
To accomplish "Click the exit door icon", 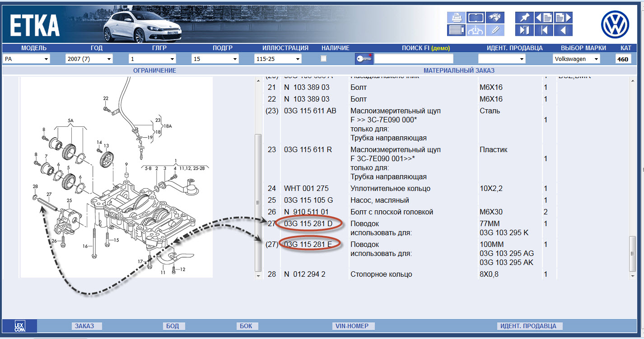I will [524, 30].
